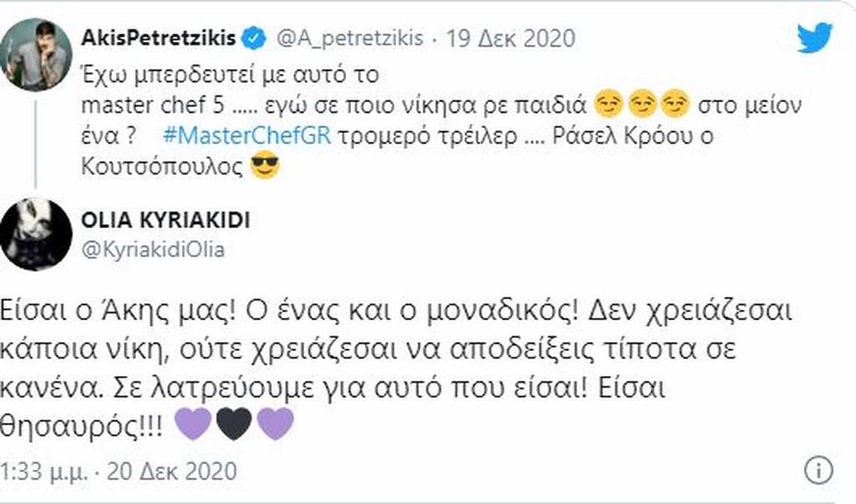Image resolution: width=856 pixels, height=504 pixels.
Task: Open the 19 Δεκ 2020 tweet date
Action: click(511, 38)
